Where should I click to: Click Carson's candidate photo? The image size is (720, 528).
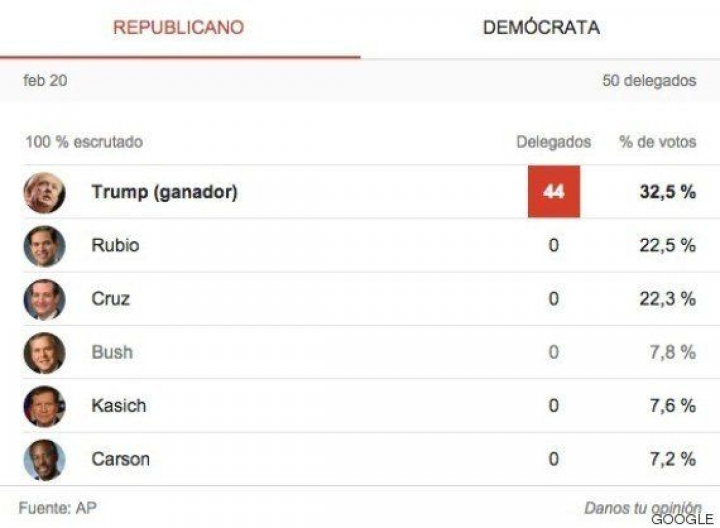click(x=44, y=460)
